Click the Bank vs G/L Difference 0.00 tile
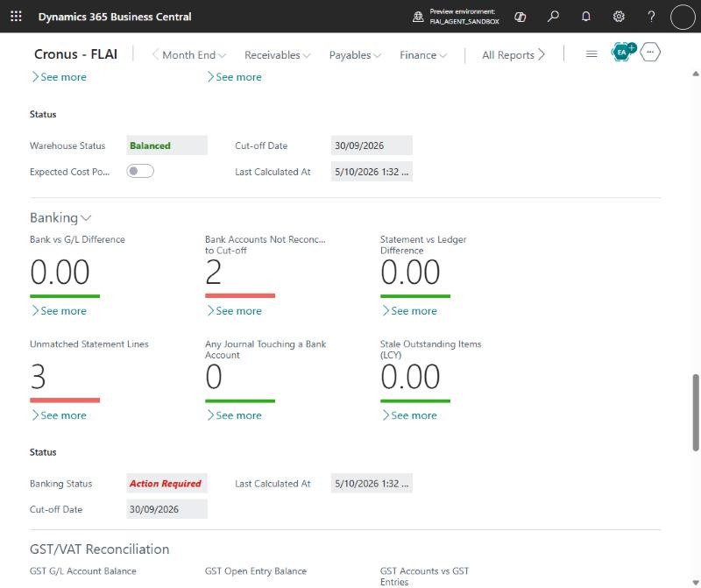The width and height of the screenshot is (701, 588). [x=60, y=272]
